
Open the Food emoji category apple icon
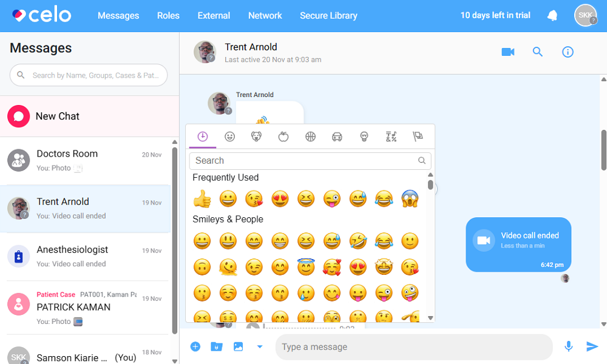point(283,136)
